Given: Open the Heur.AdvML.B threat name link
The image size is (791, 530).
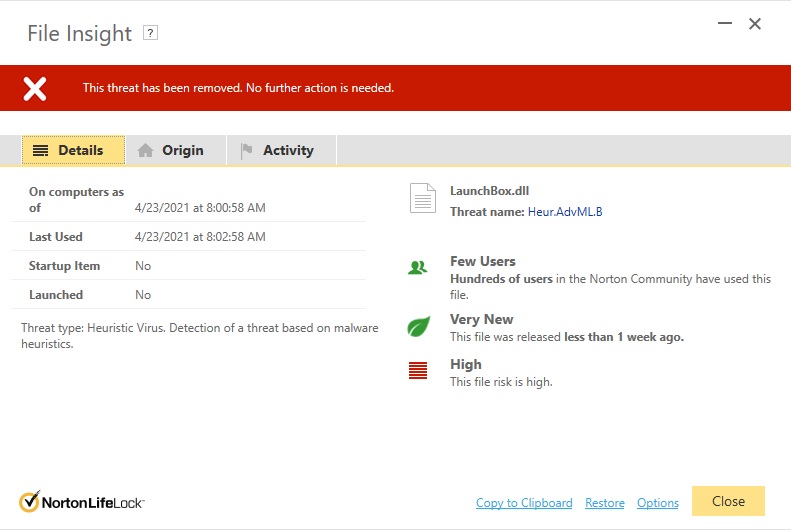Looking at the screenshot, I should 565,212.
